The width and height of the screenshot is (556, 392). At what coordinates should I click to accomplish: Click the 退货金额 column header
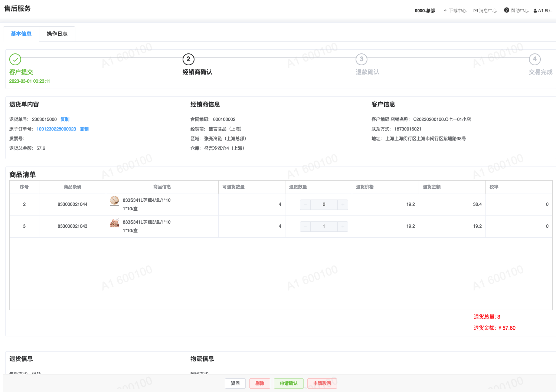452,187
